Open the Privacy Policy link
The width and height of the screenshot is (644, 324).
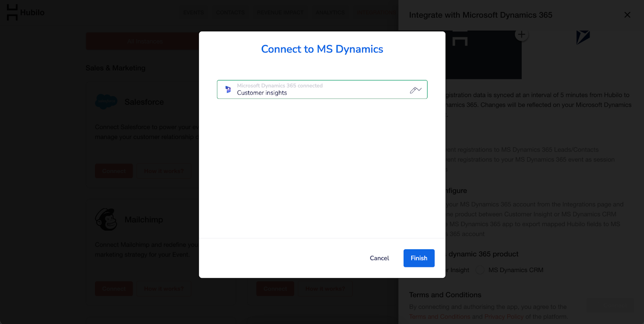point(504,317)
